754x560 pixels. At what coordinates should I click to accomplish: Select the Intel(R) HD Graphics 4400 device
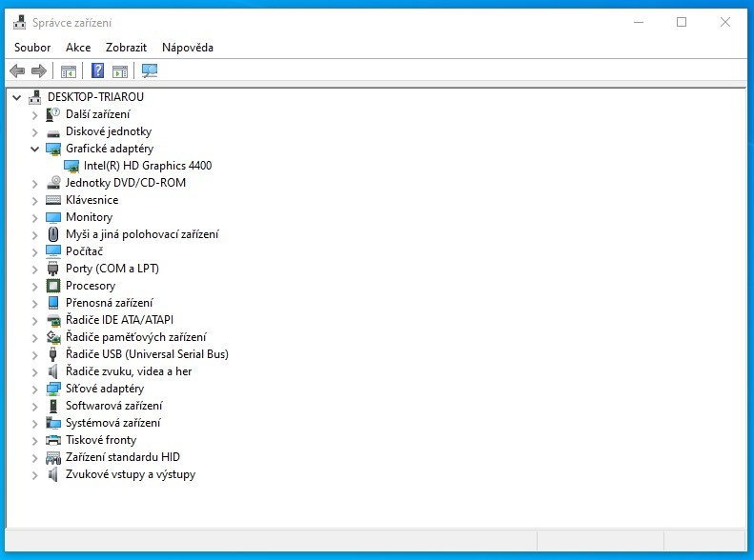pyautogui.click(x=147, y=166)
